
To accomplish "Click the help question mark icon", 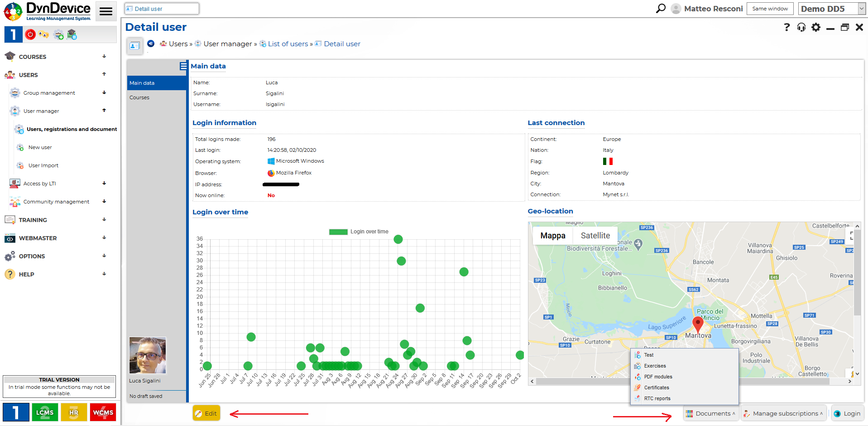I will (786, 28).
